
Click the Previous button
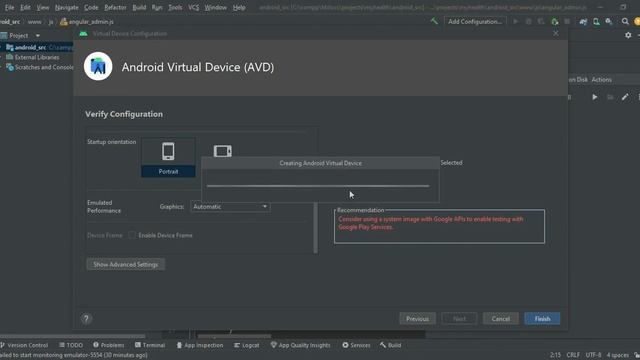tap(417, 319)
